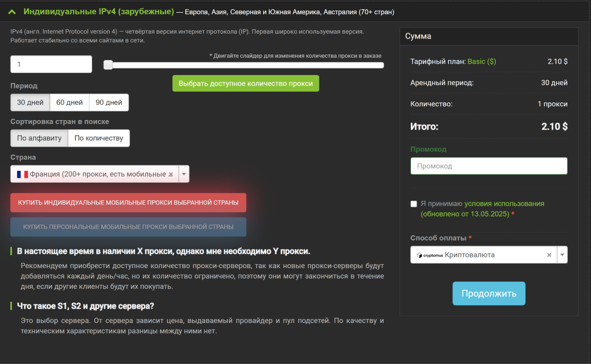This screenshot has height=364, width=591.
Task: Click inside the Промокод input field
Action: [x=488, y=166]
